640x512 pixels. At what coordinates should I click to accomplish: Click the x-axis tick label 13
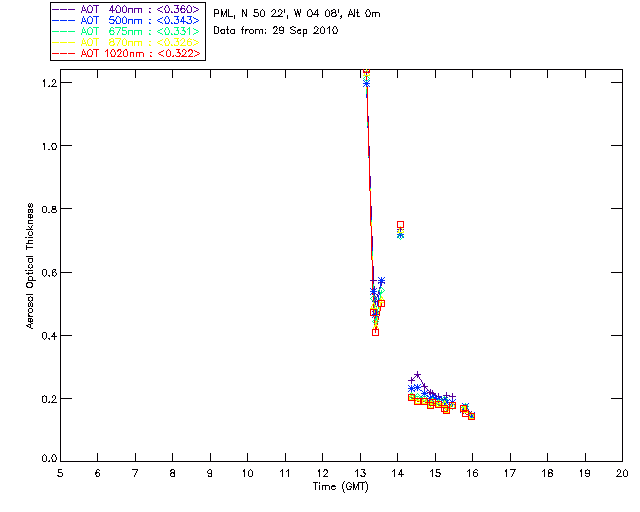[x=360, y=473]
